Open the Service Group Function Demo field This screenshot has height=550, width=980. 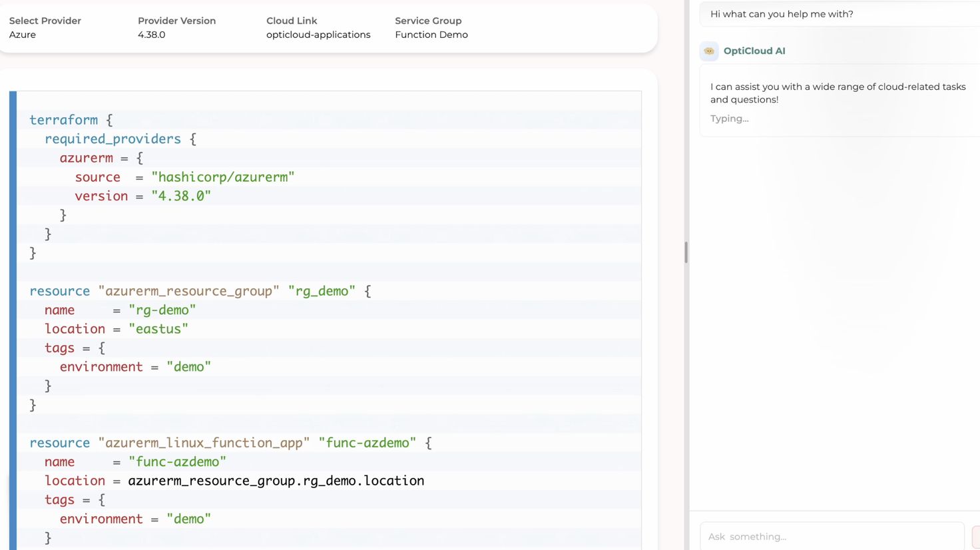point(431,27)
